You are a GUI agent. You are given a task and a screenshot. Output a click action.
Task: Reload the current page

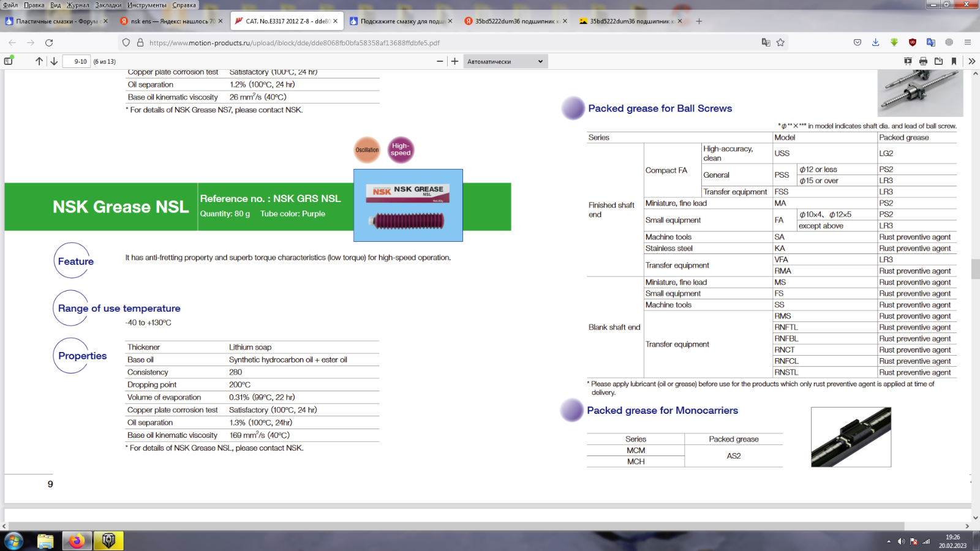(x=49, y=42)
